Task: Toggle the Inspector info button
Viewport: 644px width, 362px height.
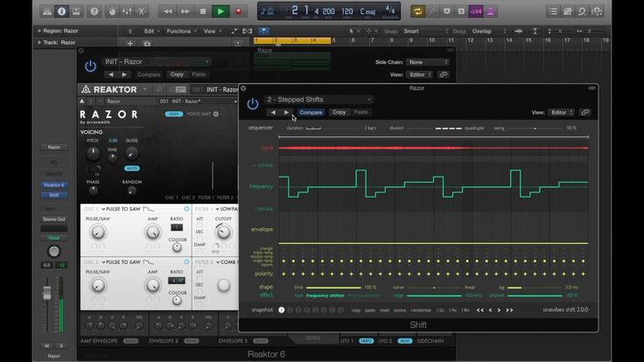Action: tap(61, 11)
